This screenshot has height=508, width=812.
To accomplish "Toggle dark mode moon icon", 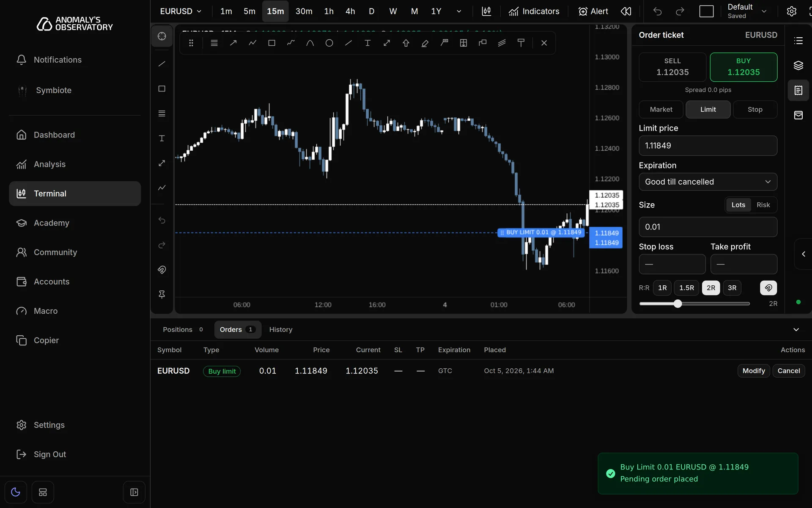I will (16, 492).
